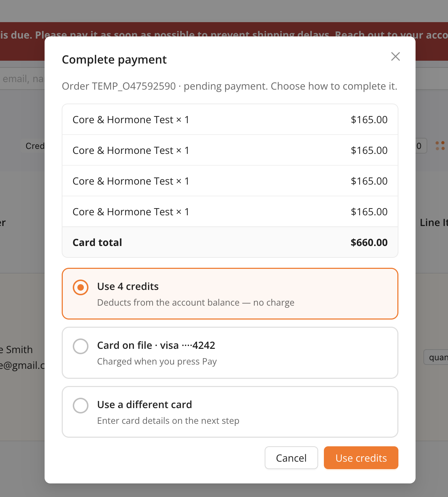Click the second Core & Hormone Test row
This screenshot has width=448, height=497.
tap(230, 150)
